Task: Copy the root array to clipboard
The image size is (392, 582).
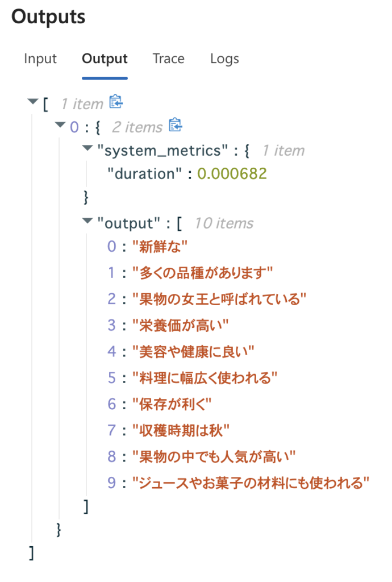Action: click(x=116, y=102)
